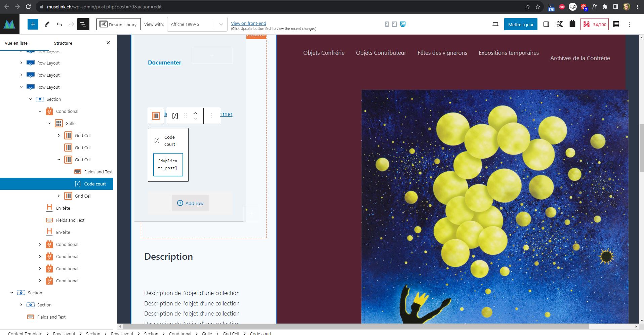644x335 pixels.
Task: Select the pencil Tools icon
Action: click(47, 24)
